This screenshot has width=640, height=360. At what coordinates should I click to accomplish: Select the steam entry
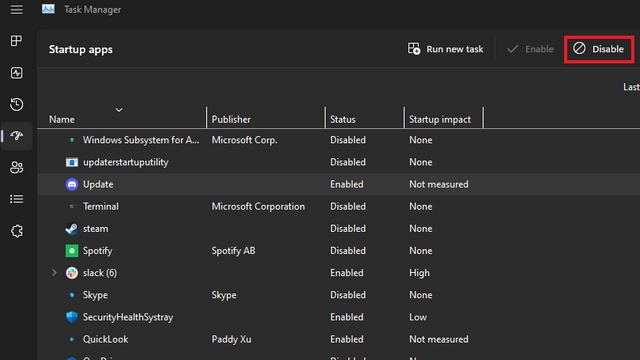[x=96, y=229]
